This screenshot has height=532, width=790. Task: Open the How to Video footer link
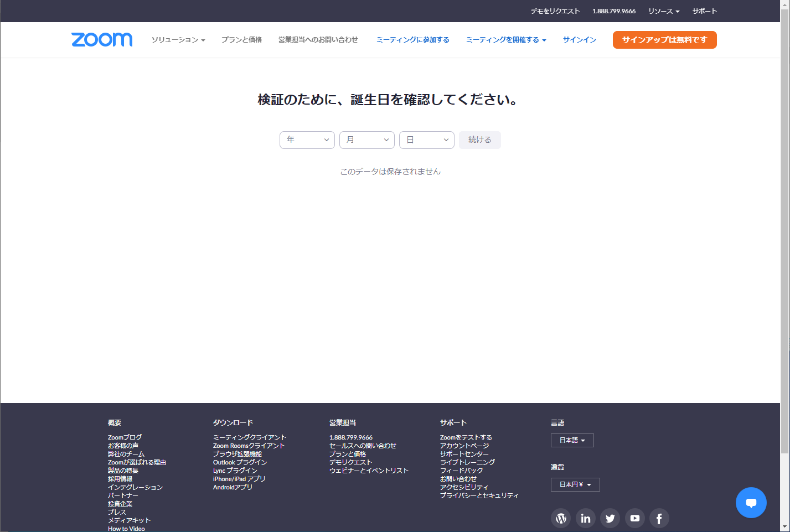[126, 529]
